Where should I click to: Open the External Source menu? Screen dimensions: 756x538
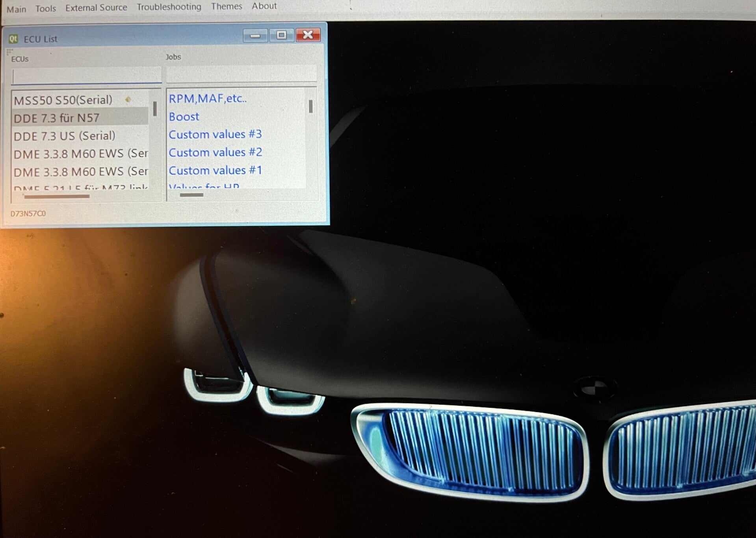tap(97, 6)
